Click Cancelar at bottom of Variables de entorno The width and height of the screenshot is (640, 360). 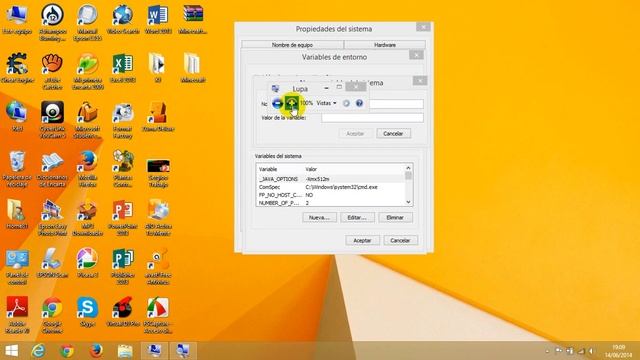[x=400, y=240]
